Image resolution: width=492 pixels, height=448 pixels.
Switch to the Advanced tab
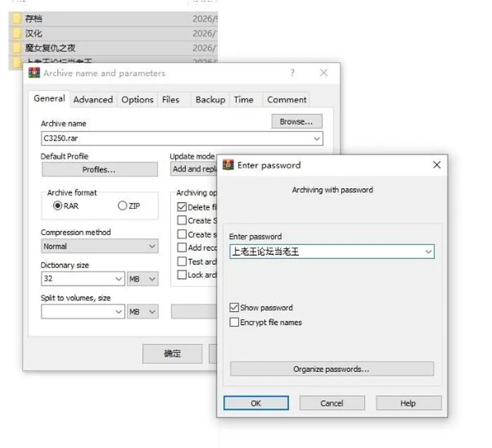point(93,100)
